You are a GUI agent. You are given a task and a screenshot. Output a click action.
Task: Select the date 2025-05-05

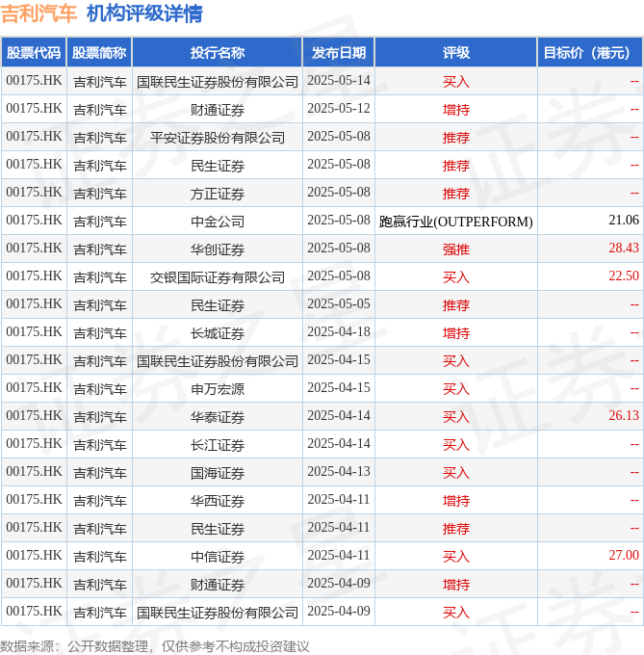pos(339,304)
